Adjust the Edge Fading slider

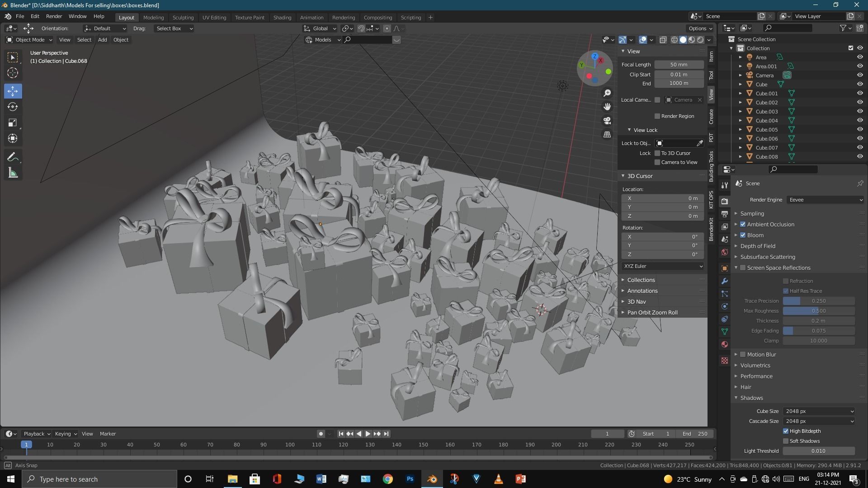[819, 331]
